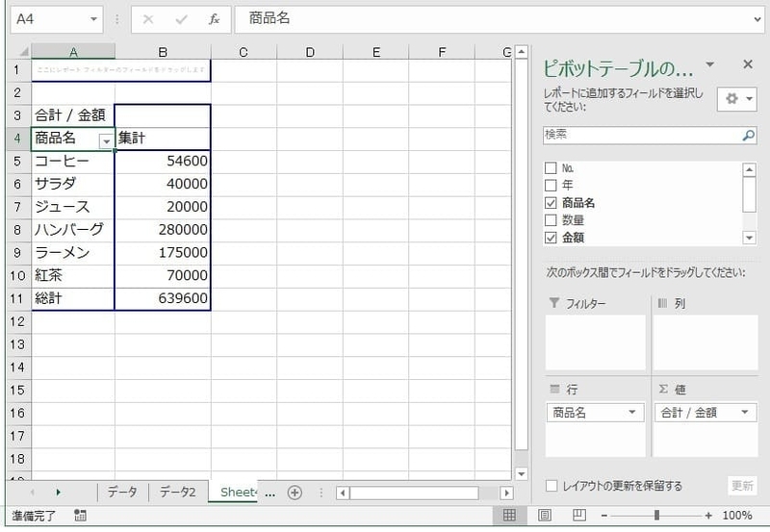
Task: Click the select-all corner triangle of the sheet
Action: (x=22, y=52)
